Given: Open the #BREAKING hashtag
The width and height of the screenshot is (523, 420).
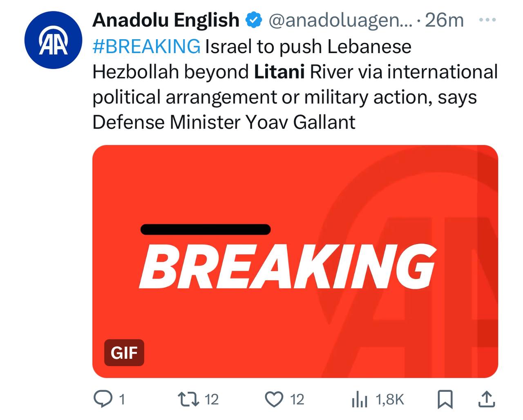Looking at the screenshot, I should click(146, 46).
